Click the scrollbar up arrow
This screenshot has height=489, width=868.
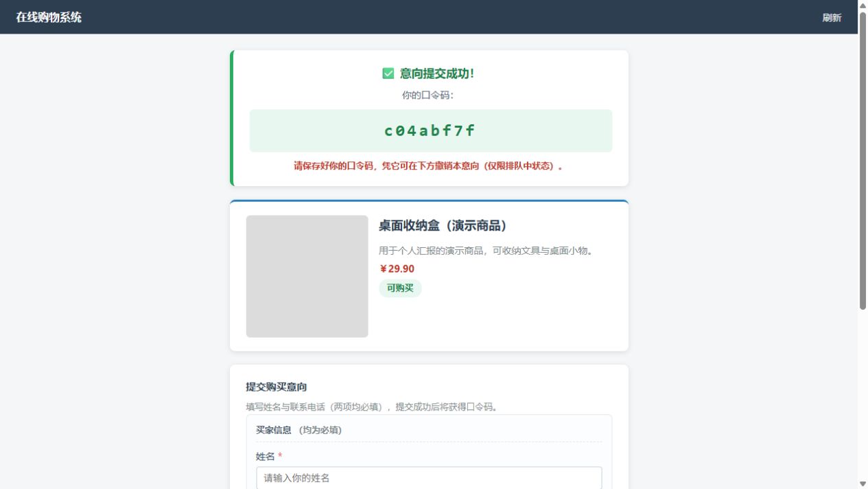coord(863,5)
